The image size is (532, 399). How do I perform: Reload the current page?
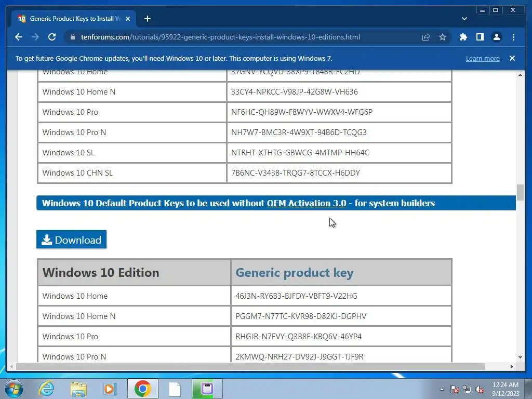click(x=52, y=37)
